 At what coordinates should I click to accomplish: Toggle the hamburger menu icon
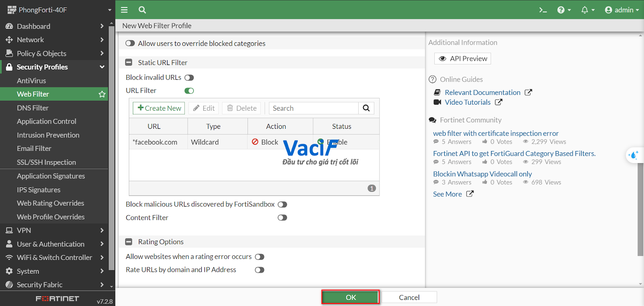click(124, 10)
